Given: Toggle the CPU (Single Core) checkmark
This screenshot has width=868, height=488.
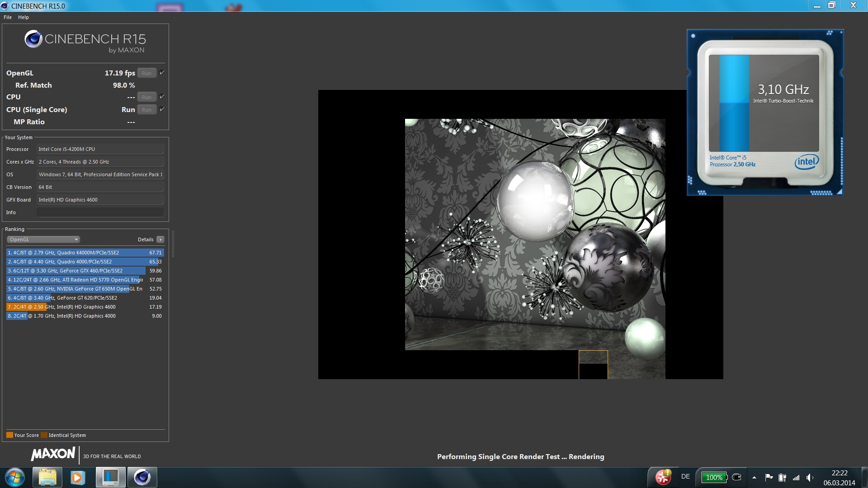Looking at the screenshot, I should click(162, 109).
